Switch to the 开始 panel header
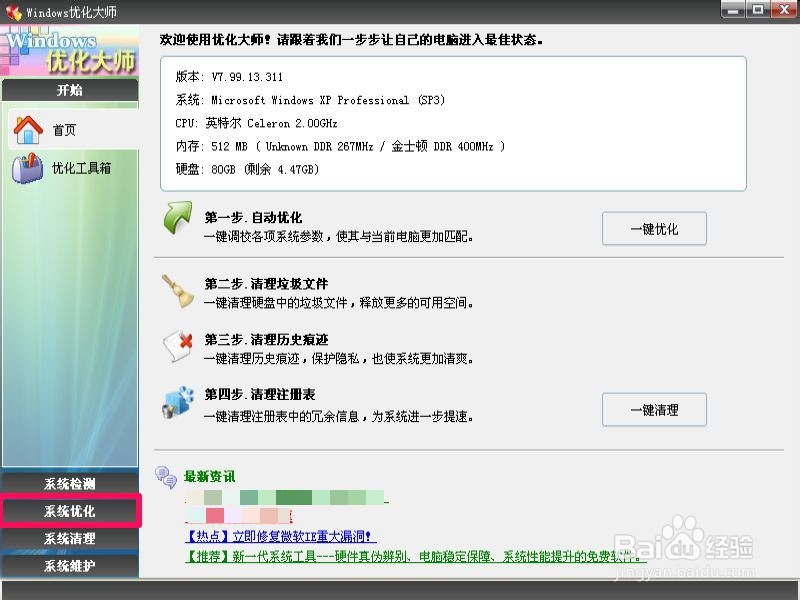 (x=70, y=89)
